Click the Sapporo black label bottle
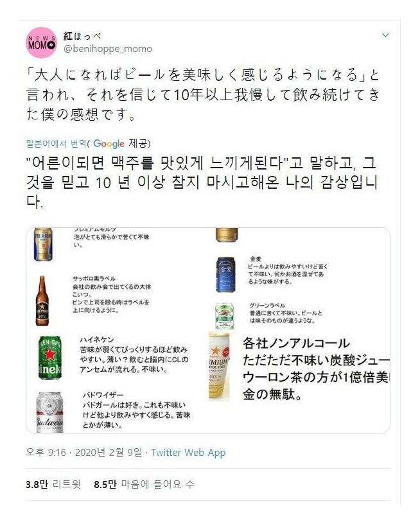 click(x=42, y=301)
